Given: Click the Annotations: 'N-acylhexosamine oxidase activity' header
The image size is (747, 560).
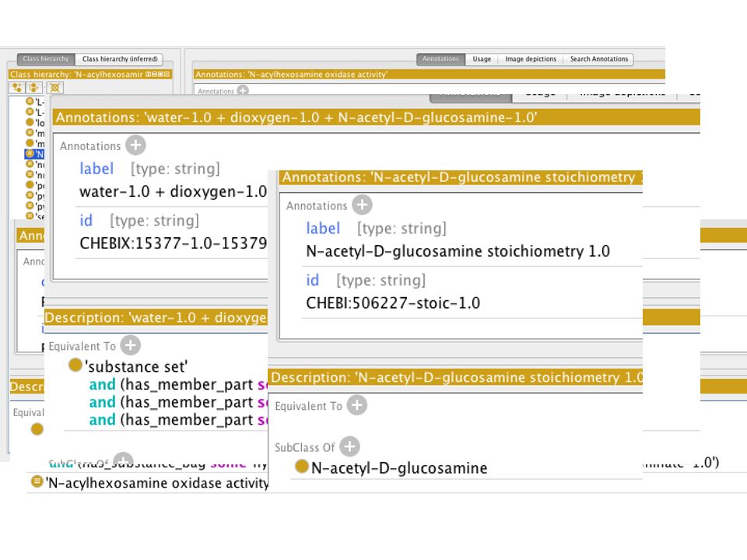Looking at the screenshot, I should tap(430, 75).
